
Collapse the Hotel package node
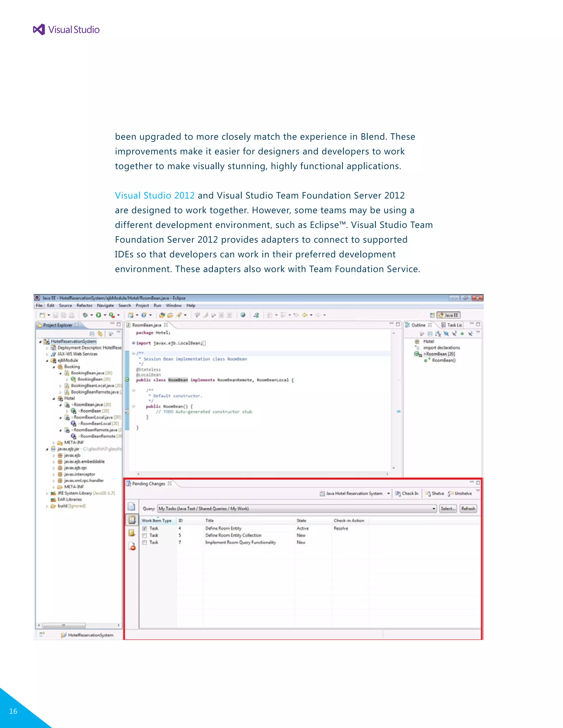tap(54, 399)
